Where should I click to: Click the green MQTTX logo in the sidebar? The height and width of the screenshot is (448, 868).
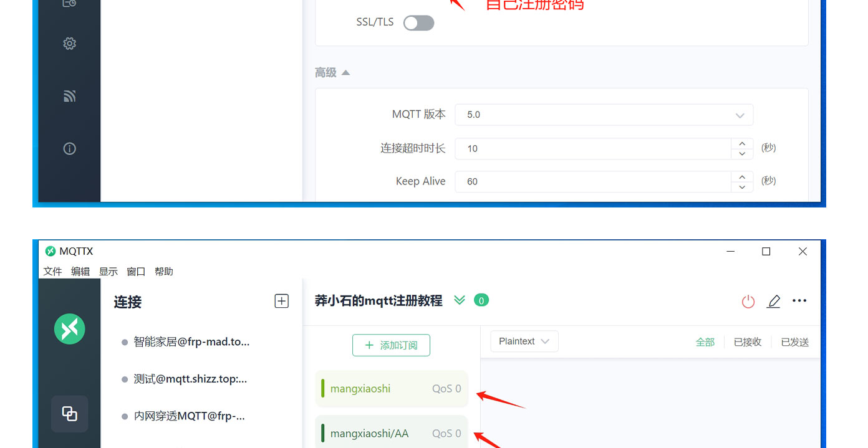(69, 328)
